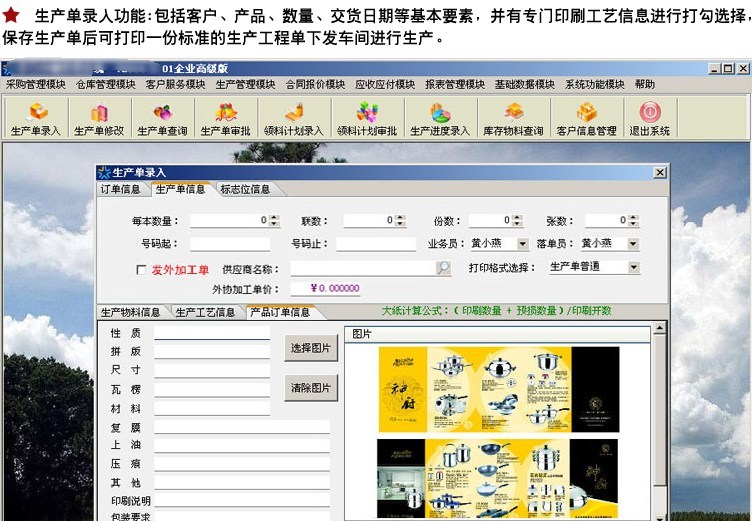Screen dimensions: 752x521
Task: Switch to the 生产物料信息 tab
Action: click(x=130, y=312)
